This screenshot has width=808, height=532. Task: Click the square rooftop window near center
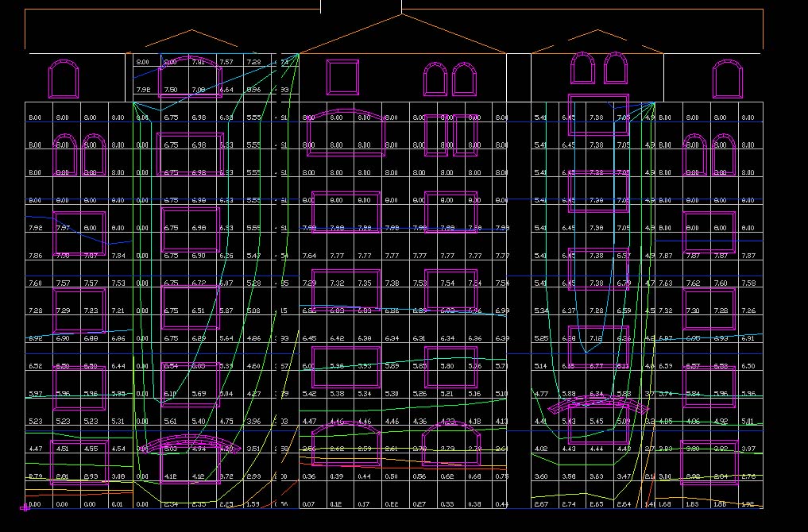pos(342,75)
